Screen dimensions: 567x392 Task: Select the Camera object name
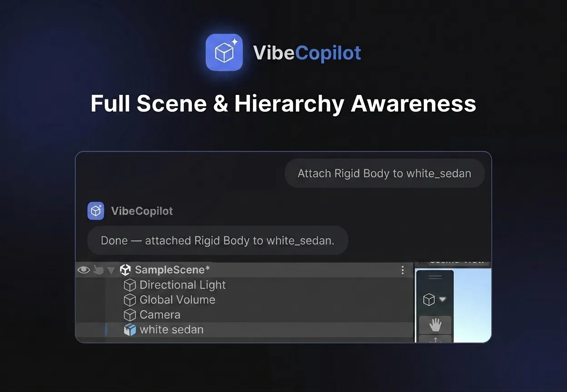coord(160,315)
